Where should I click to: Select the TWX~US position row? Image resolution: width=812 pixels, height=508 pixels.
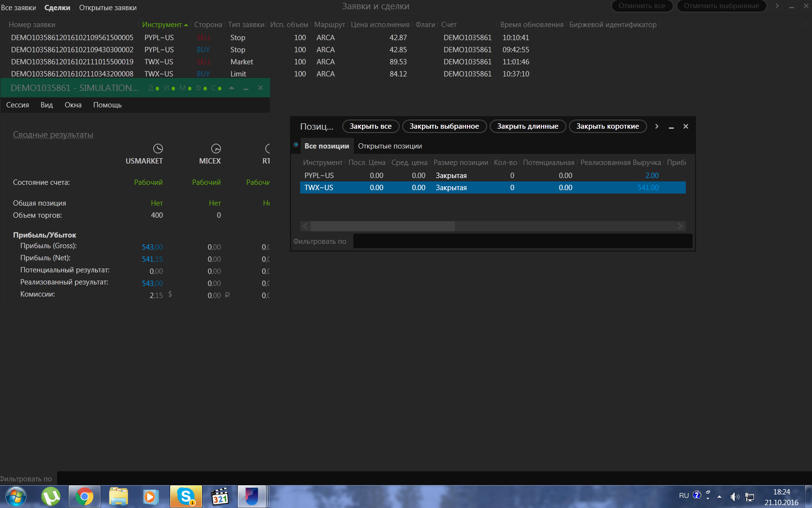(x=493, y=188)
